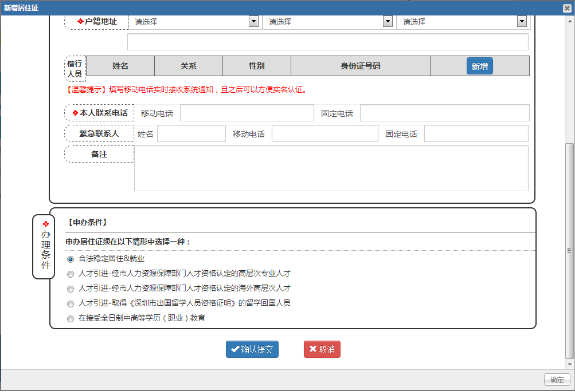Click inside the 备注 text area
The width and height of the screenshot is (575, 392).
pyautogui.click(x=332, y=168)
